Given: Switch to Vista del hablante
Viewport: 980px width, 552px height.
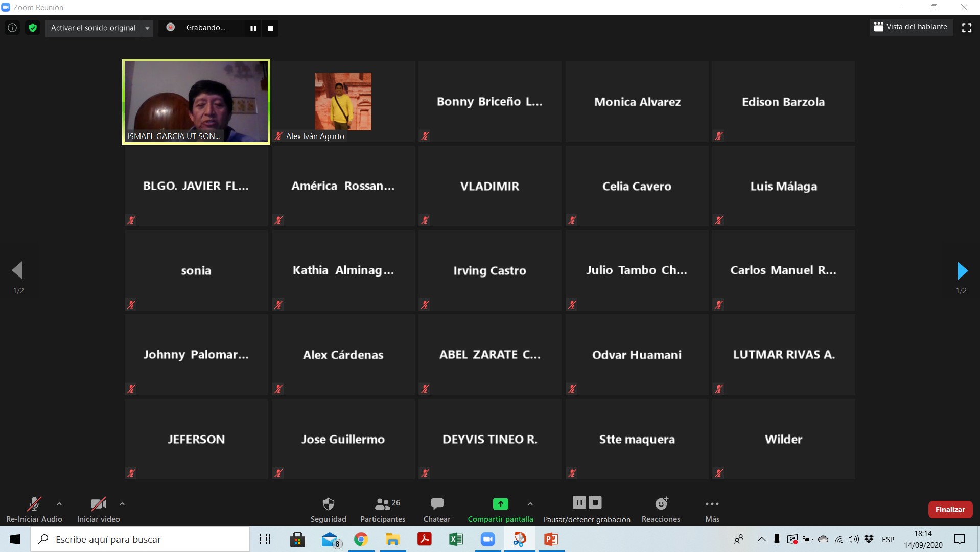Looking at the screenshot, I should pyautogui.click(x=911, y=27).
